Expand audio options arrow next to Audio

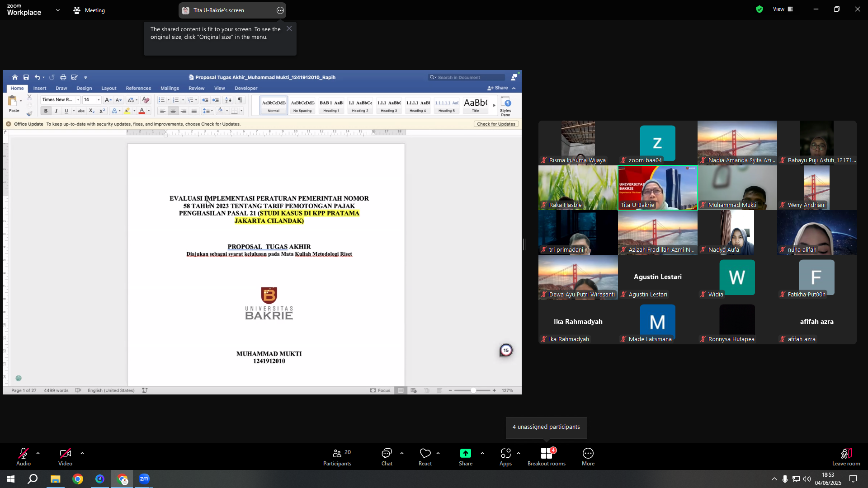click(38, 453)
